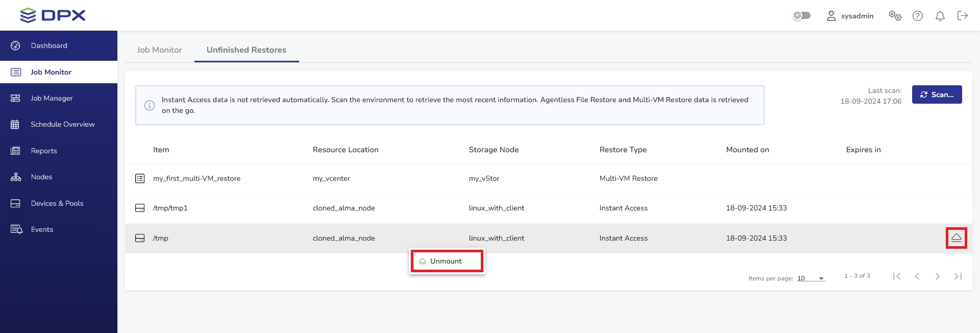Open Devices & Pools in sidebar

[x=57, y=203]
